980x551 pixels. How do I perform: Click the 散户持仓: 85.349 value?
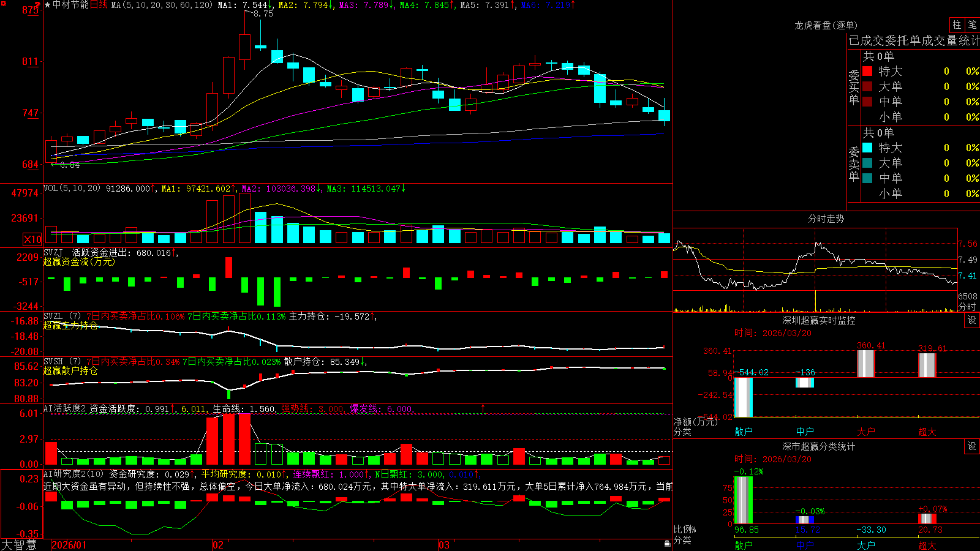(321, 362)
